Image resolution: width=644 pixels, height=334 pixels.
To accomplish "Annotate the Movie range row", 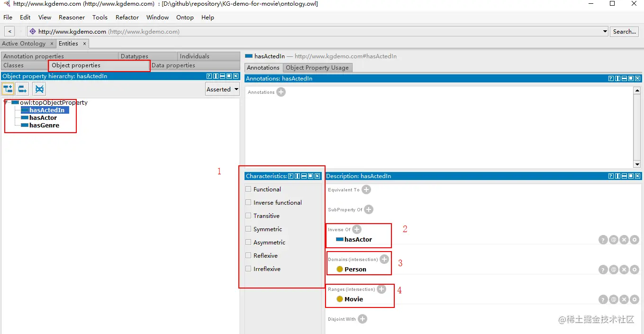I will click(614, 299).
